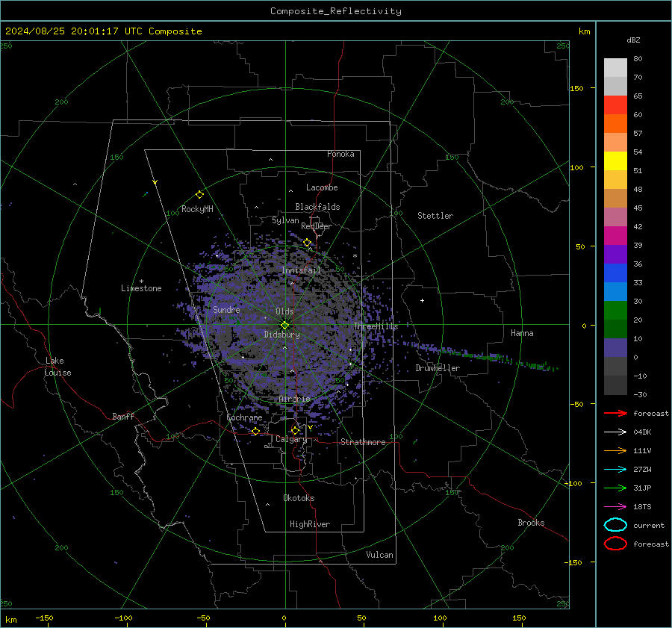This screenshot has width=672, height=628.
Task: Click the Olds town label
Action: 284,311
